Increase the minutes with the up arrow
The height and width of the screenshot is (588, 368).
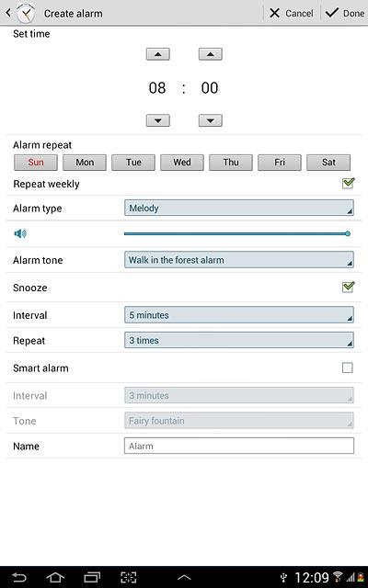[211, 54]
